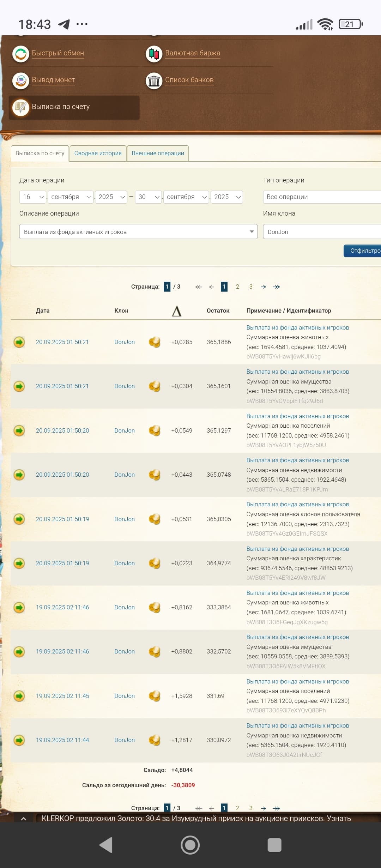Screen dimensions: 381x868
Task: Tap the Вывод монет coin icon
Action: pyautogui.click(x=21, y=81)
